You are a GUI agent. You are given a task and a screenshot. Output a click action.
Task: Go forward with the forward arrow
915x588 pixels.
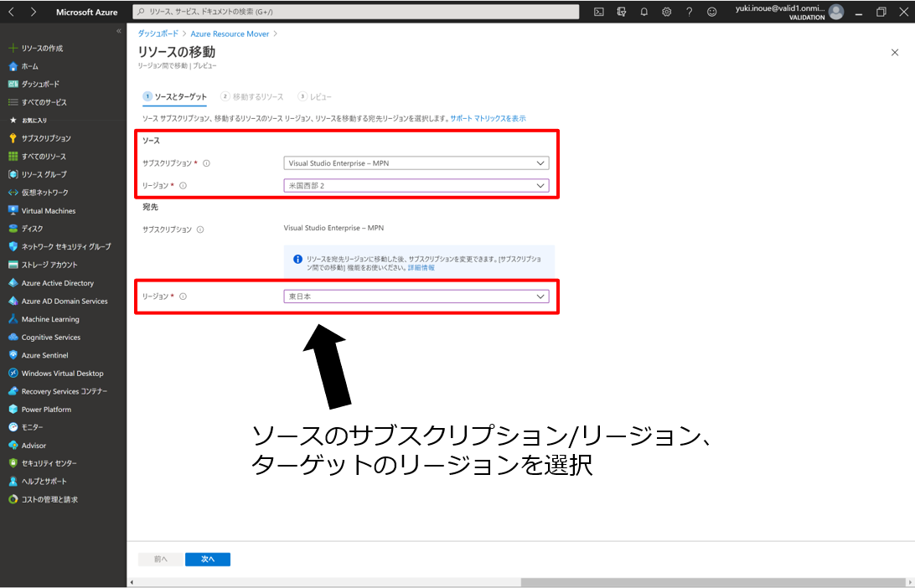point(34,12)
